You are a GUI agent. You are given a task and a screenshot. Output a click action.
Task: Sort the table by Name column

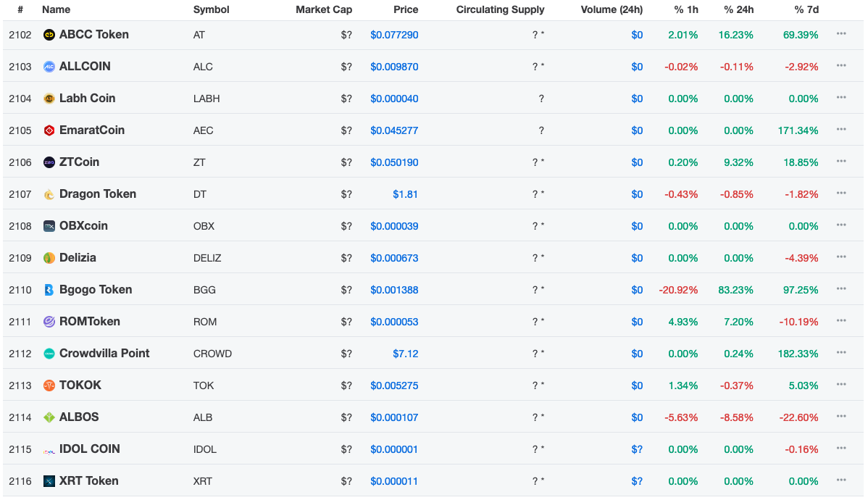(56, 9)
